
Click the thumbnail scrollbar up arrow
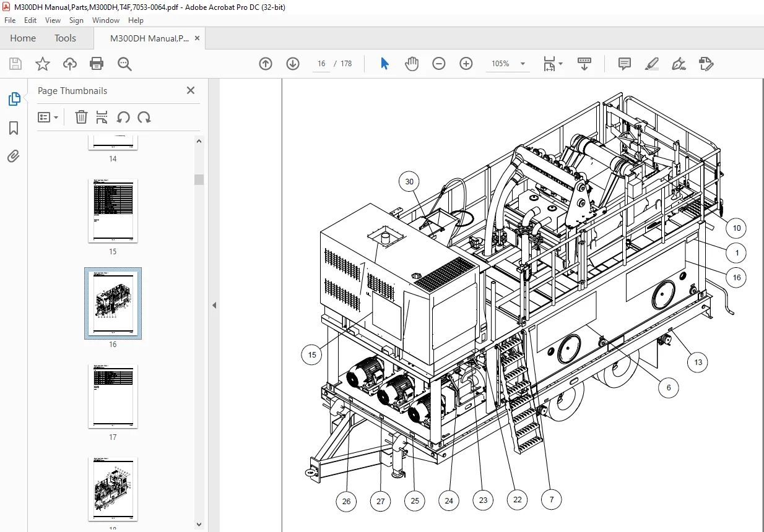coord(199,141)
